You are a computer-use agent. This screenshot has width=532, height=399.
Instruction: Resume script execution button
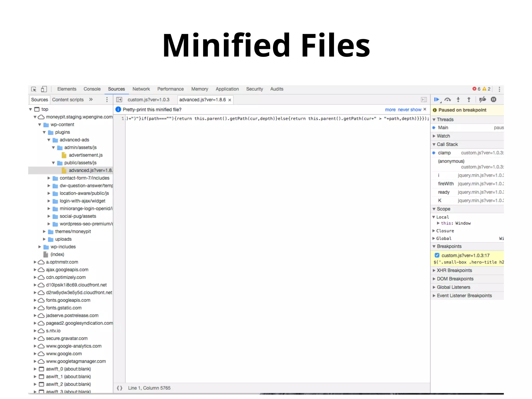pyautogui.click(x=437, y=99)
